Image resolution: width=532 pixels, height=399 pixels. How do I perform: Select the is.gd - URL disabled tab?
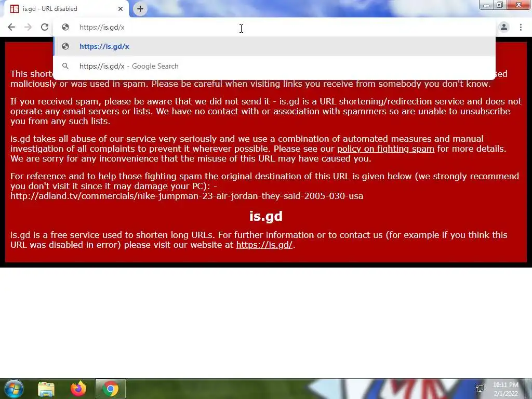coord(67,9)
